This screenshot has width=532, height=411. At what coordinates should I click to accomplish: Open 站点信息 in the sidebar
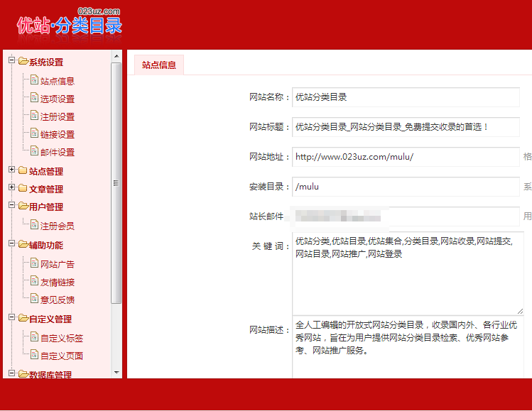pos(58,81)
